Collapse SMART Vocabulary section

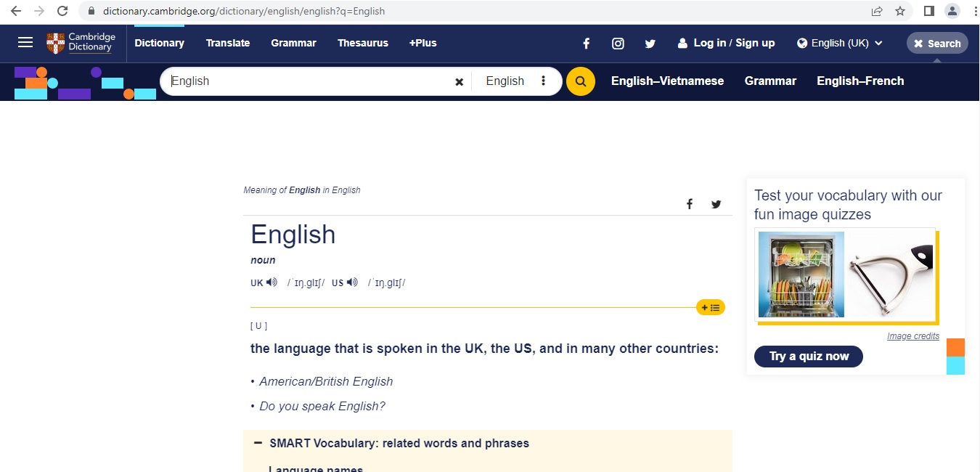(258, 443)
